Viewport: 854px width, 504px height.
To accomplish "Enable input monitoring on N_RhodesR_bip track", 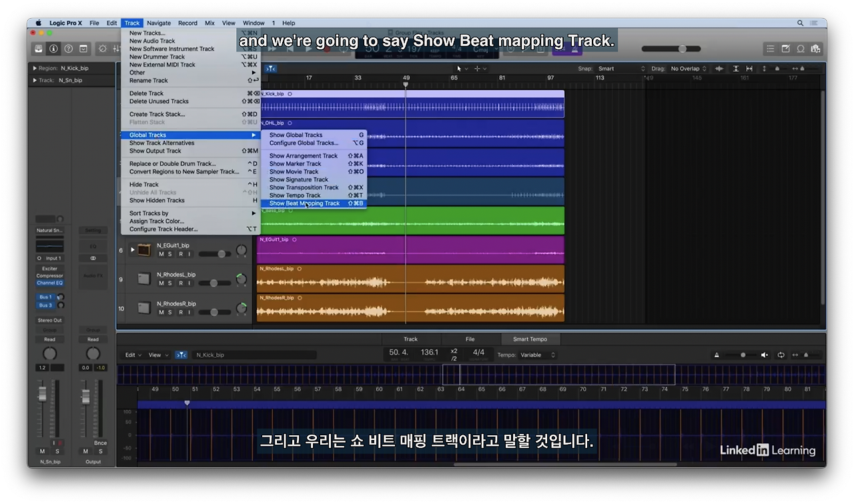I will [x=189, y=312].
